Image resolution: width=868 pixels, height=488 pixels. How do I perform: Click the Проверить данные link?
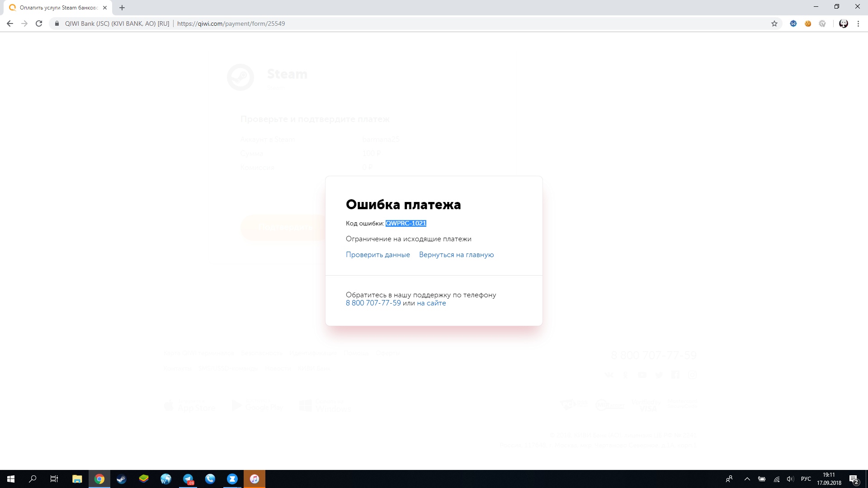click(x=377, y=255)
